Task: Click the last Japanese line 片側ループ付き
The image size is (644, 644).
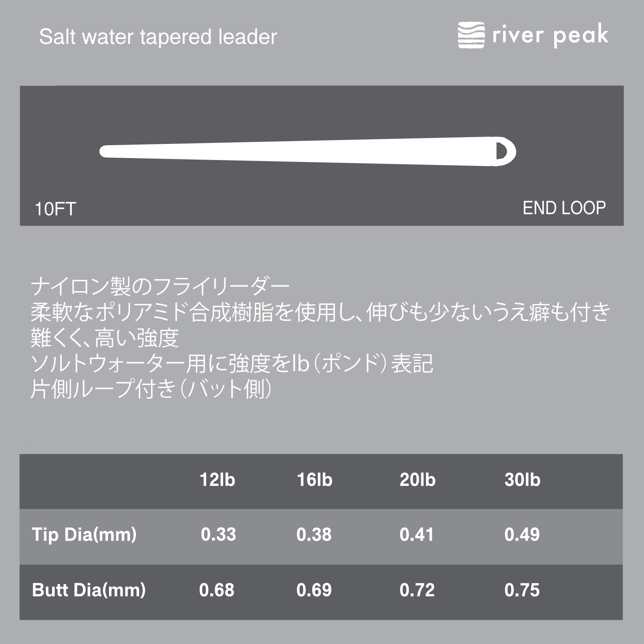Action: point(151,389)
